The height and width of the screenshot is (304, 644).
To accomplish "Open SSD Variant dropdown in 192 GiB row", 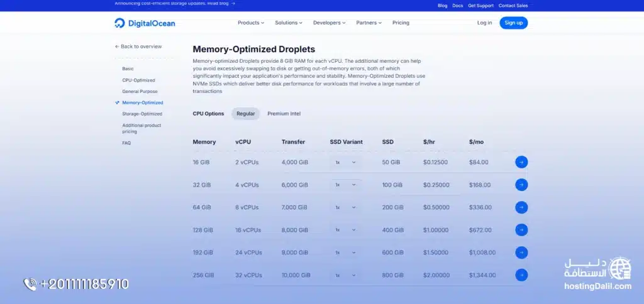I will point(345,252).
